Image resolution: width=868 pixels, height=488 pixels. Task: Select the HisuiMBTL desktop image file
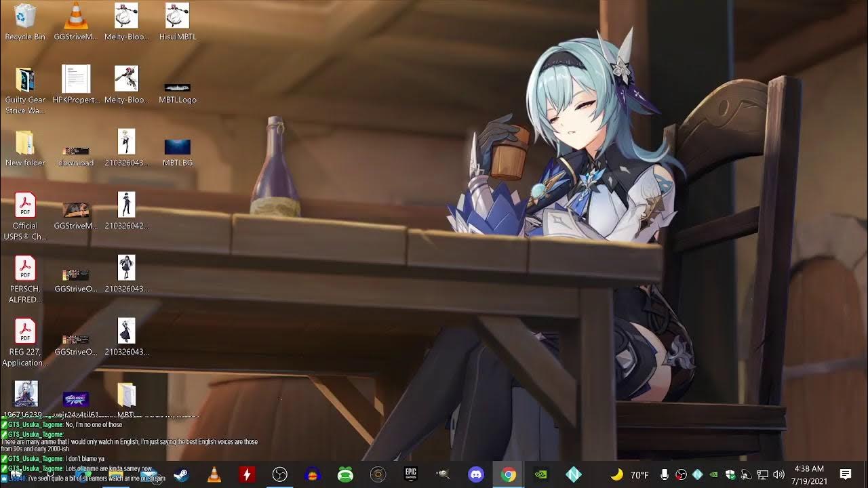[178, 22]
